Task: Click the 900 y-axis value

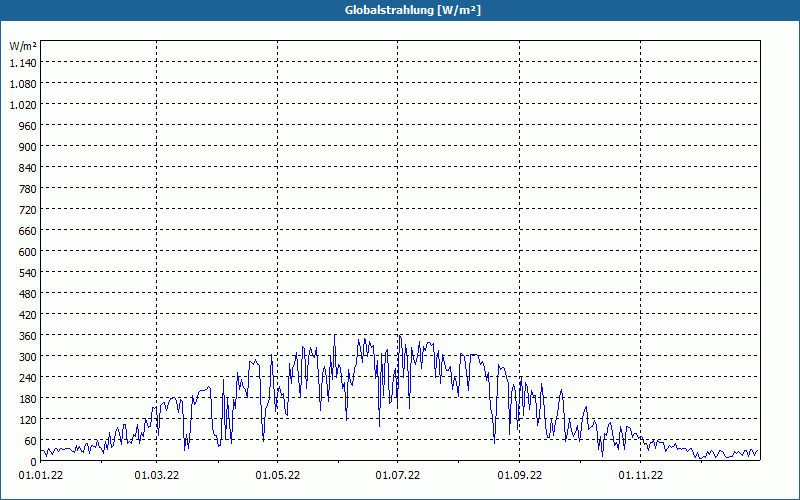Action: click(28, 147)
